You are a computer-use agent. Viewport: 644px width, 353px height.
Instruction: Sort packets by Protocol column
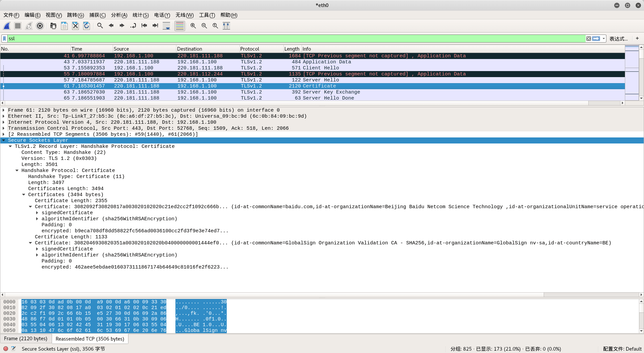click(261, 49)
